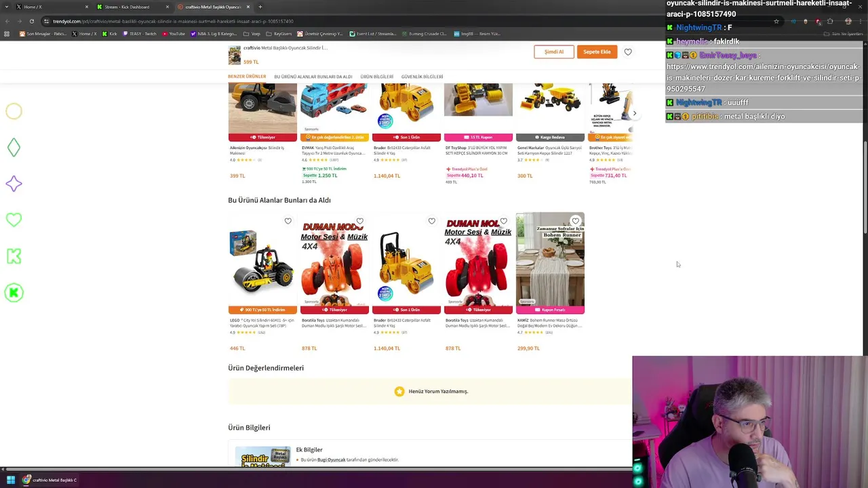This screenshot has width=868, height=488.
Task: Click the 'Kupon Fırsatı' badge on KAMİZ
Action: click(x=550, y=310)
